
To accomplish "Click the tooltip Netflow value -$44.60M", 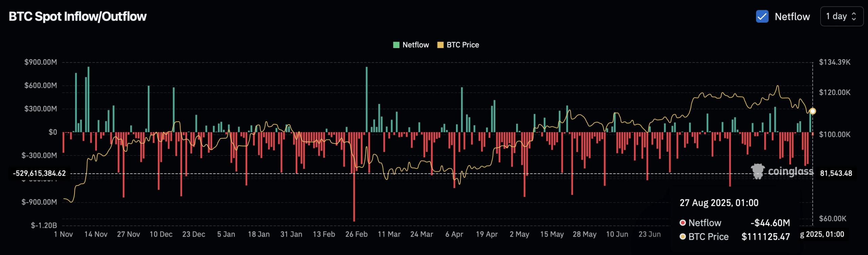I will pyautogui.click(x=770, y=223).
